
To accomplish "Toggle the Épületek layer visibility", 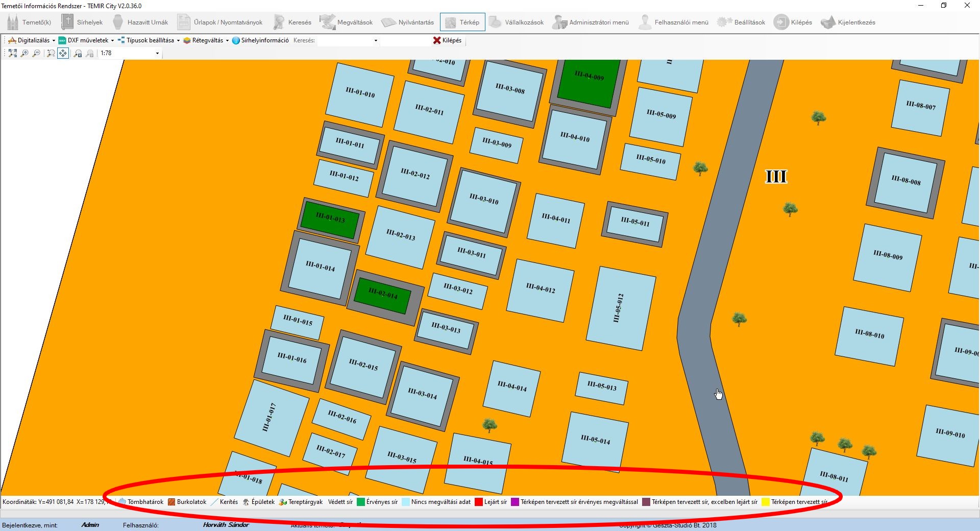I will (x=259, y=502).
